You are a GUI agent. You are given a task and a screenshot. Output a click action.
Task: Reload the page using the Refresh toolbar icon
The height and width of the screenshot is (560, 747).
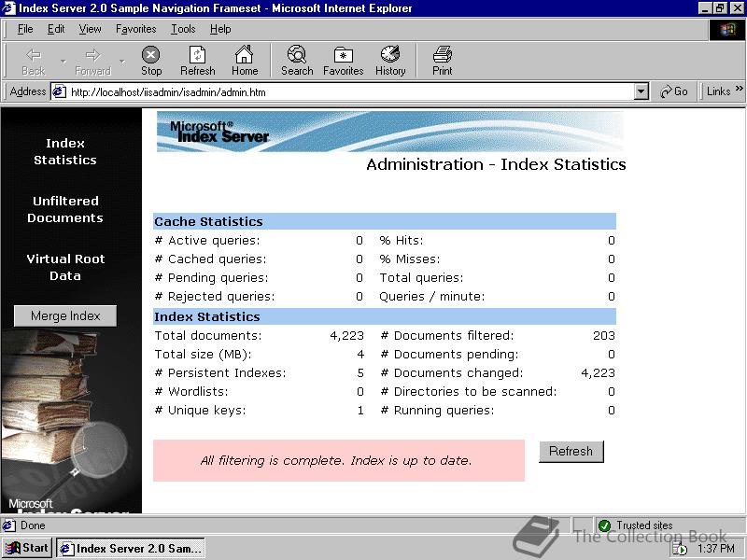[197, 59]
